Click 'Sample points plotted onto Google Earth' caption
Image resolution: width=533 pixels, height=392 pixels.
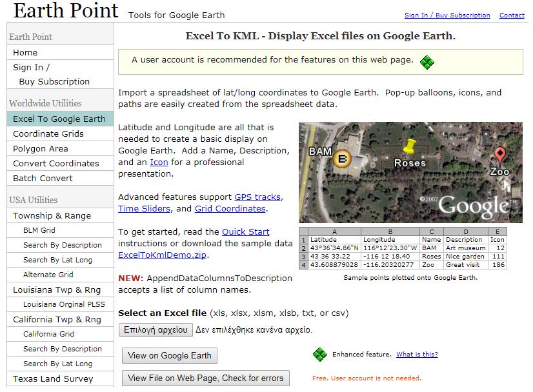[410, 277]
